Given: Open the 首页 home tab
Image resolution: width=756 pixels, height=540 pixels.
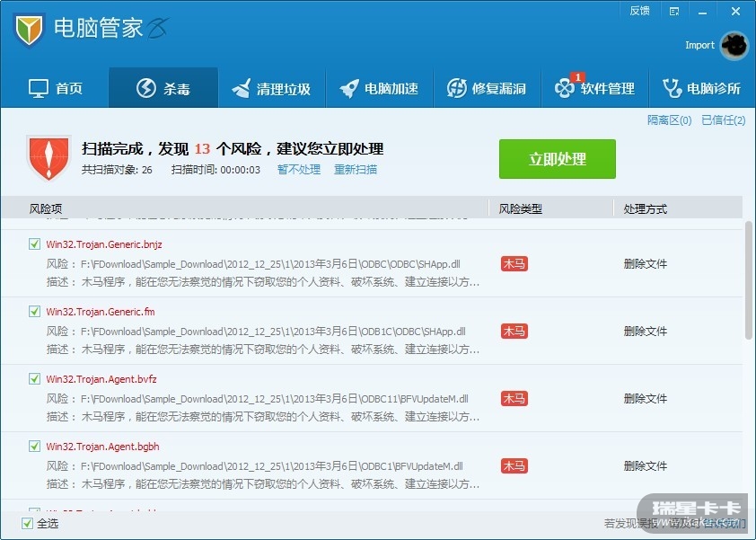Looking at the screenshot, I should point(55,88).
